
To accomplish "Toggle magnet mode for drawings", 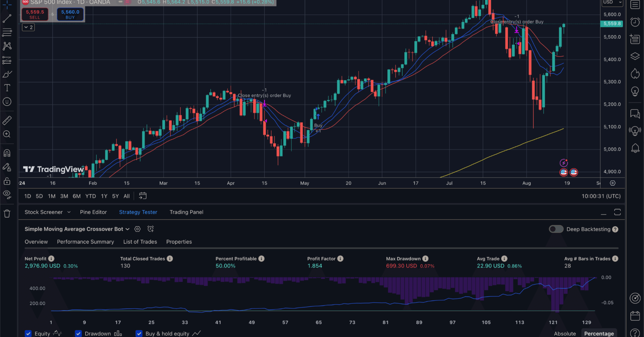I will (x=7, y=153).
